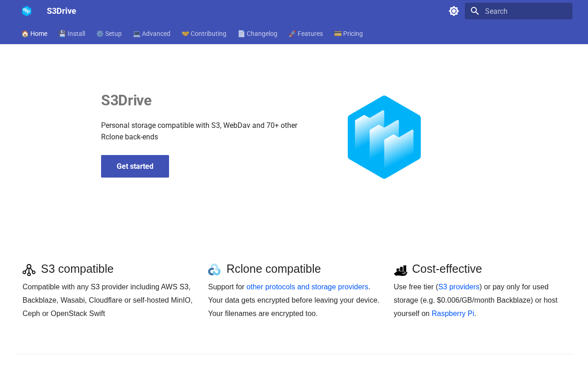This screenshot has height=368, width=588.
Task: Open the Install tab
Action: pos(72,34)
